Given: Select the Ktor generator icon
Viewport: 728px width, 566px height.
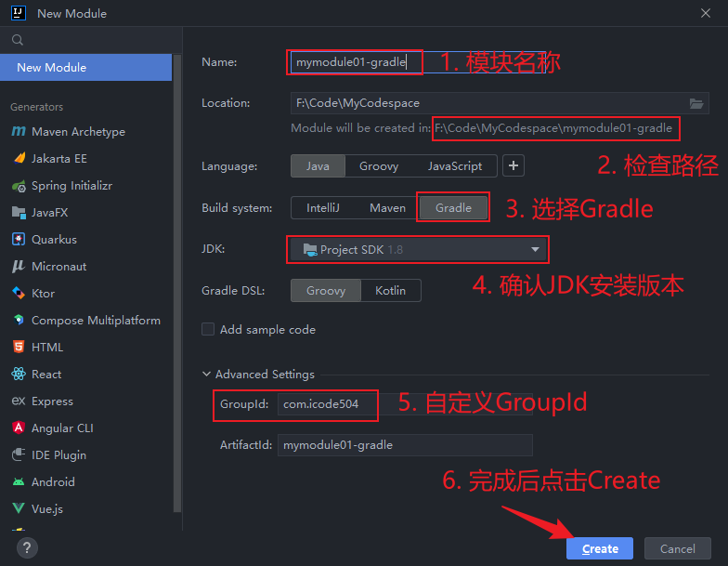Looking at the screenshot, I should 18,294.
